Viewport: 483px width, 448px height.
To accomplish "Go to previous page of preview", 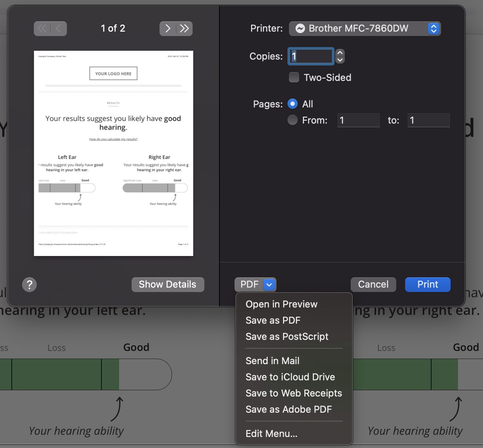I will coord(59,28).
